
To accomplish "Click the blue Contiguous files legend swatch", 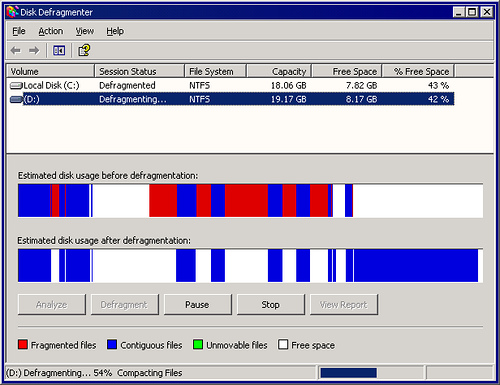I will (112, 344).
